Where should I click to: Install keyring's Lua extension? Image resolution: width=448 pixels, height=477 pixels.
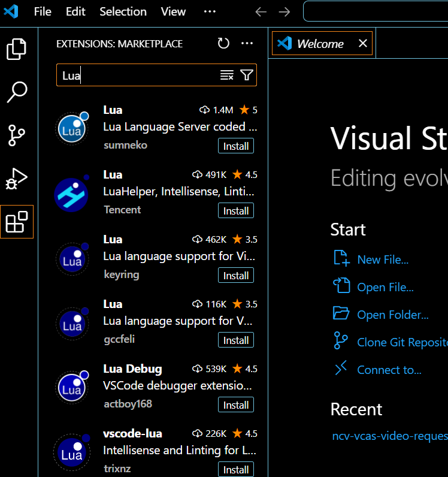[x=236, y=276]
